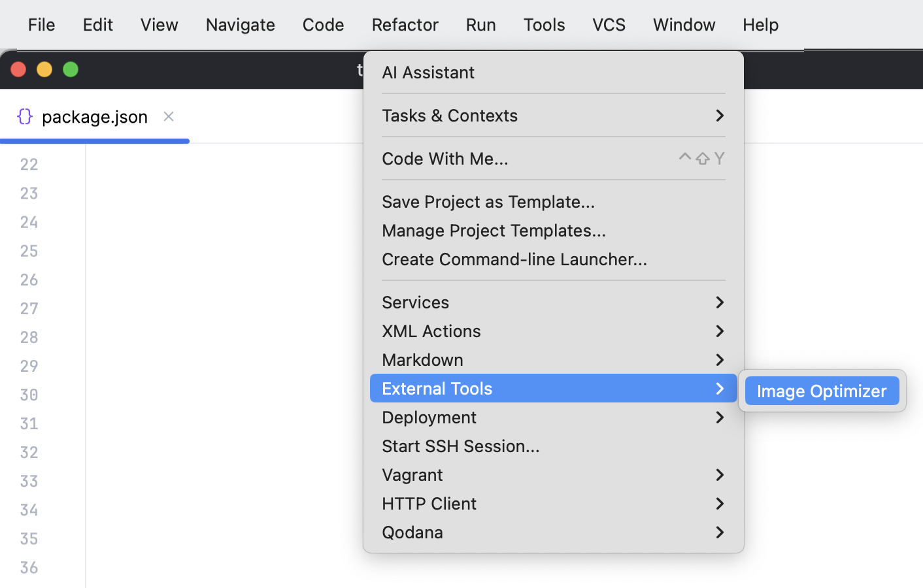Start Code With Me session
The image size is (923, 588).
coord(445,158)
